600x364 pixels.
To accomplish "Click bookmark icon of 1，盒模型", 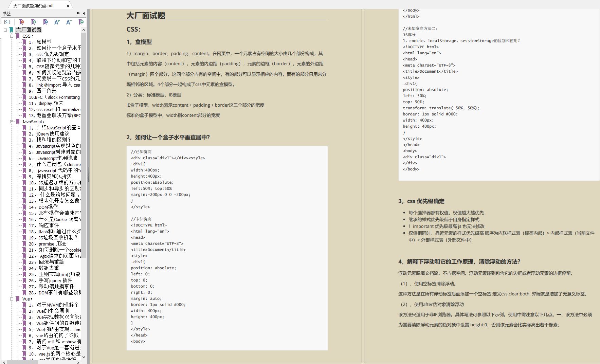I will (x=24, y=42).
